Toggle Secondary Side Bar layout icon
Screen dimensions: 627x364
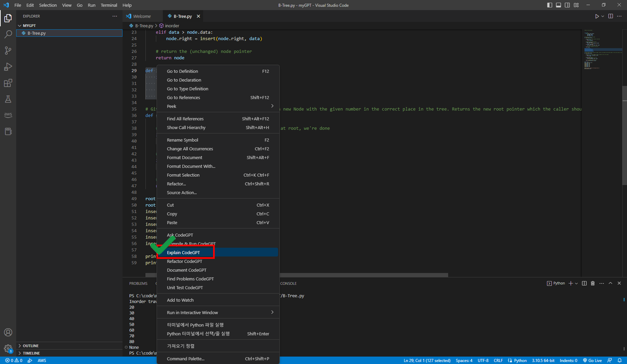point(567,5)
